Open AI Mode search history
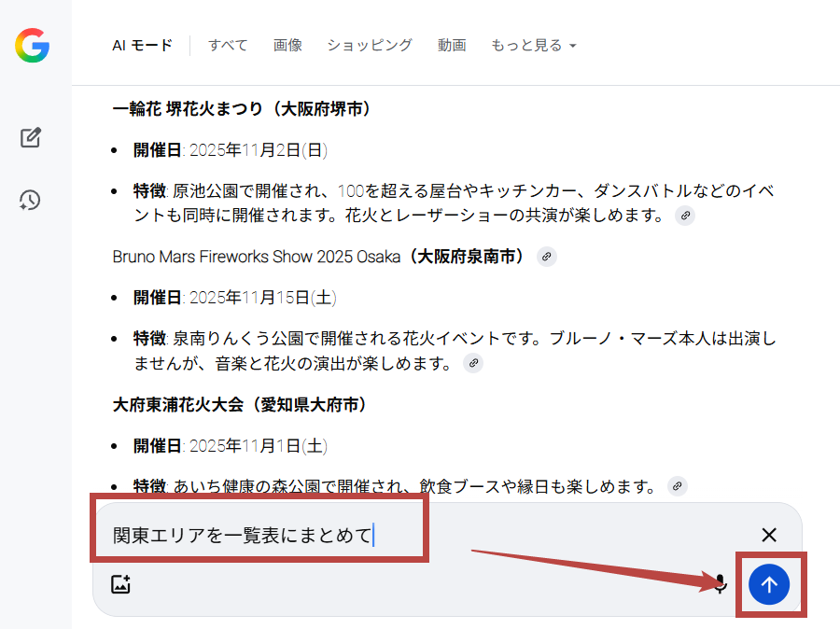Image resolution: width=840 pixels, height=629 pixels. 31,200
